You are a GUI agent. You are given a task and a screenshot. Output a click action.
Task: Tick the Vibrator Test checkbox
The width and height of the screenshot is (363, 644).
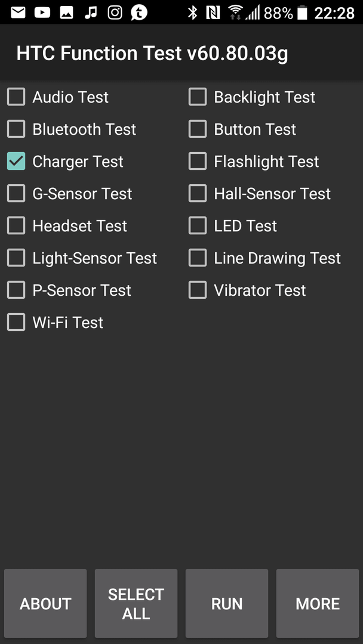pos(198,290)
